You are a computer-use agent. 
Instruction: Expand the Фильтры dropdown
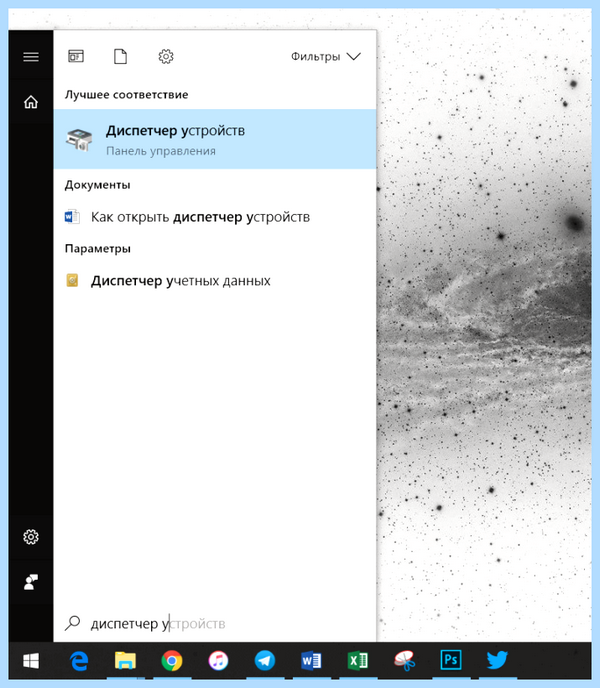click(x=326, y=57)
